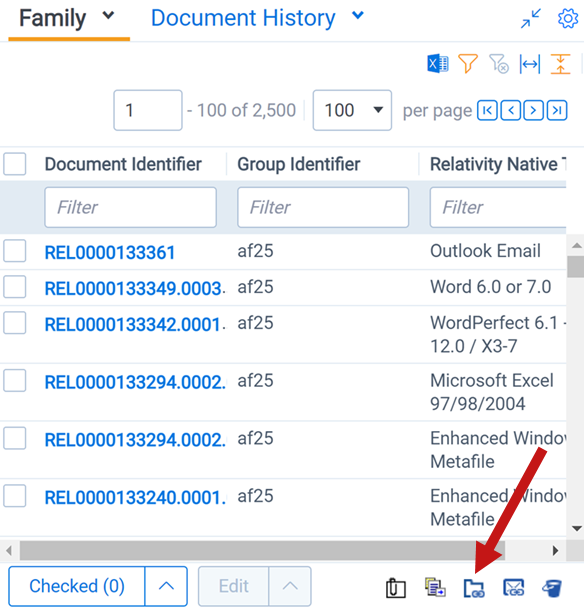Sort by the Relativity Native Type column header
Image resolution: width=584 pixels, height=608 pixels.
pyautogui.click(x=498, y=164)
